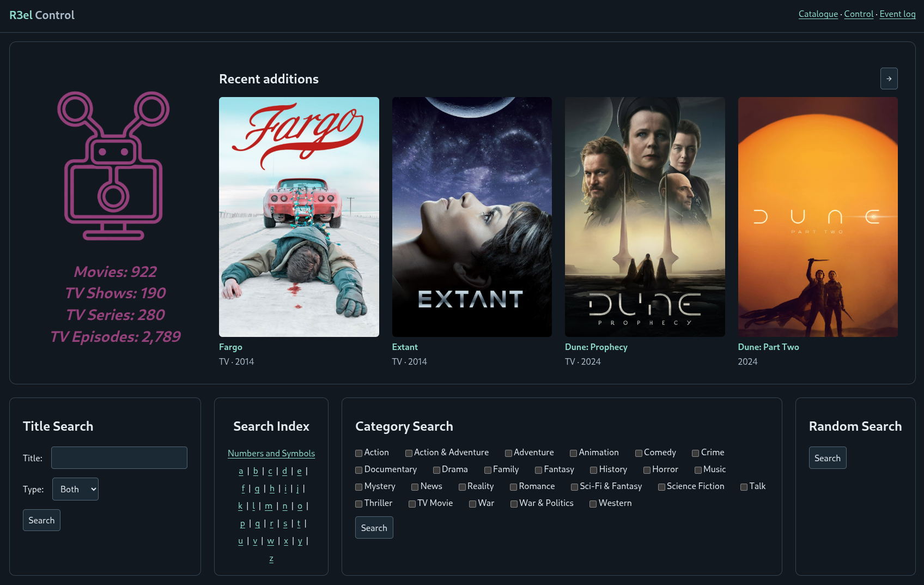Select the Comedy category checkbox
The image size is (924, 585).
pyautogui.click(x=639, y=453)
